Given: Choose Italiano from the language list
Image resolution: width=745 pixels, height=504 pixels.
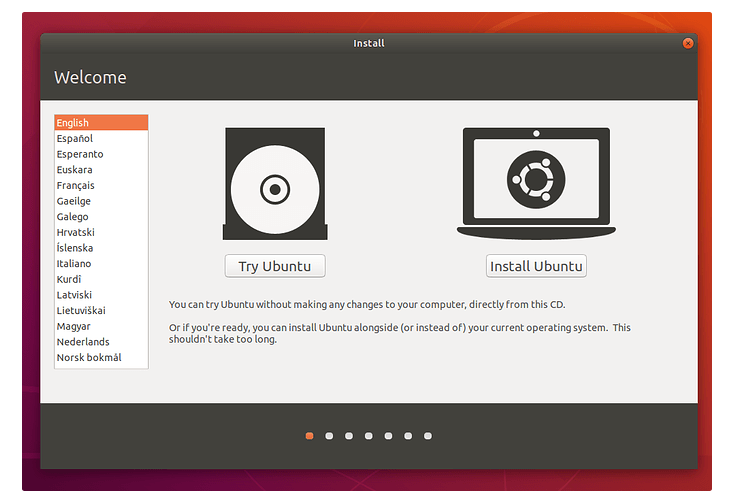Looking at the screenshot, I should (x=101, y=264).
